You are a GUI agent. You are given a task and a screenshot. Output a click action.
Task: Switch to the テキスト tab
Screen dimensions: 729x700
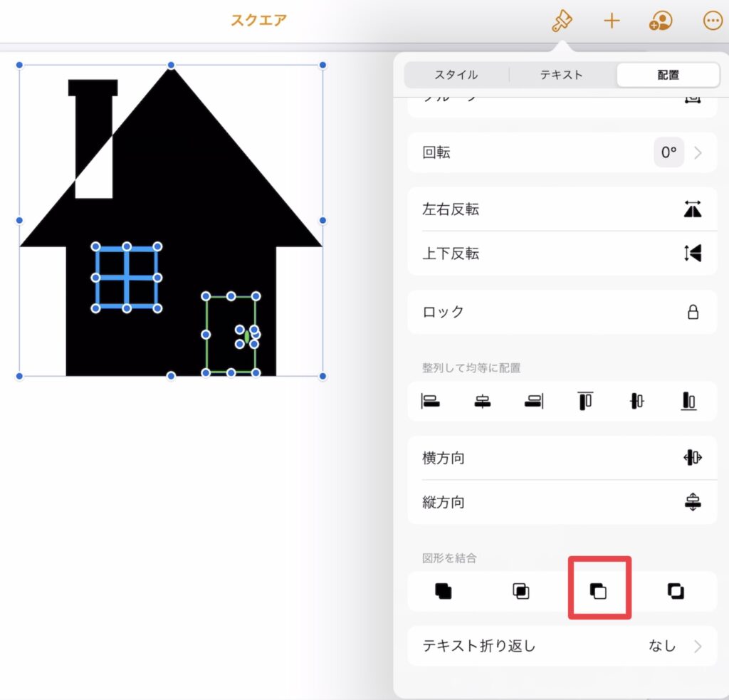coord(562,75)
